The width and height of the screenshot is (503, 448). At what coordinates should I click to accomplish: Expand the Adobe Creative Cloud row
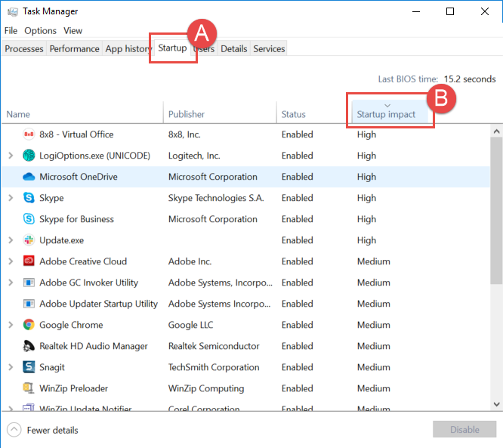[x=11, y=261]
